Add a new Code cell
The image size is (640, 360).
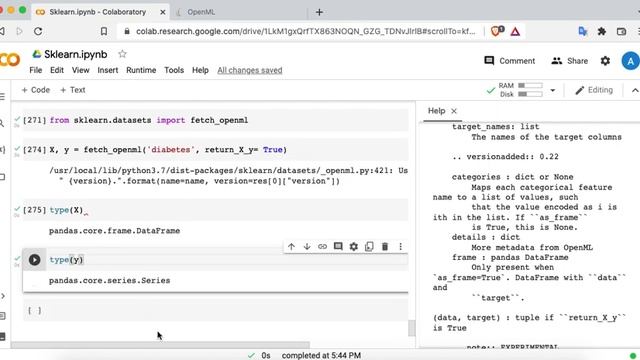point(36,90)
